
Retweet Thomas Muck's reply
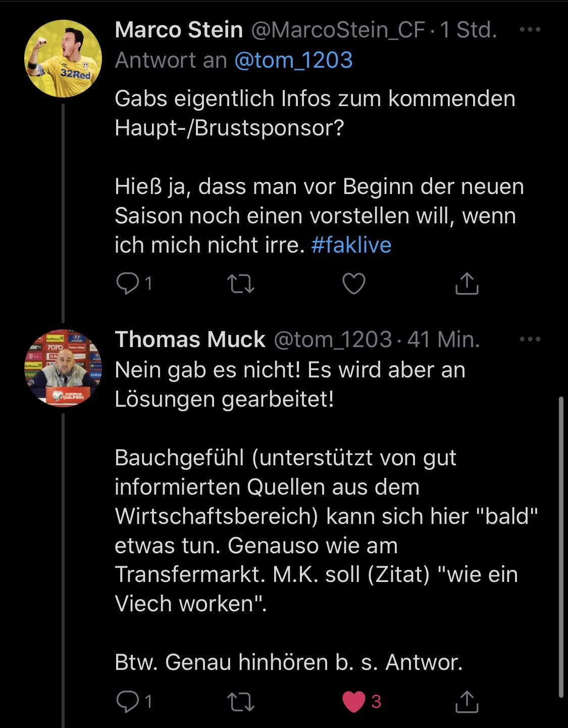pyautogui.click(x=241, y=702)
